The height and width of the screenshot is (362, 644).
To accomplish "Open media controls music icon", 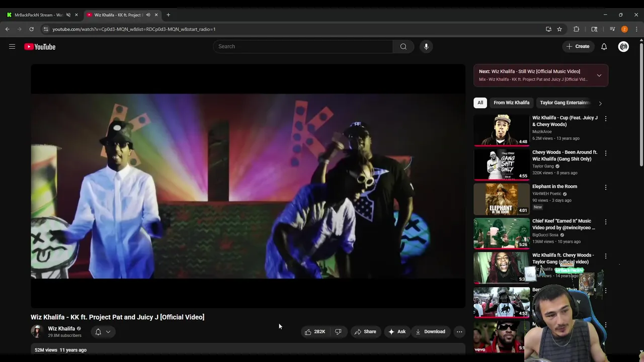I will click(612, 29).
